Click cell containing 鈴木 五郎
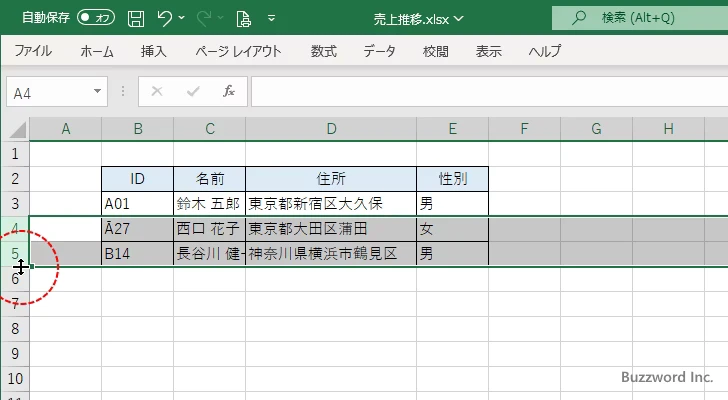728x400 pixels. pyautogui.click(x=209, y=204)
